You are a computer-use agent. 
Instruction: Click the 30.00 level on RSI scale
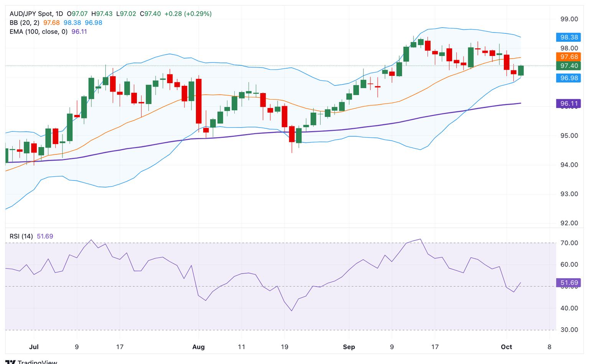[x=569, y=330]
